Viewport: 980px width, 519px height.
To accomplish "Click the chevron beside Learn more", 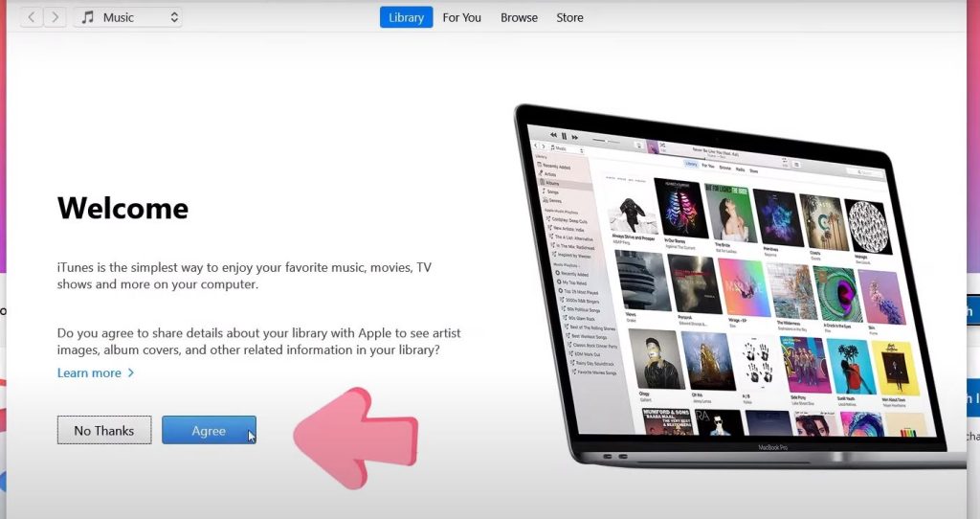I will (130, 372).
